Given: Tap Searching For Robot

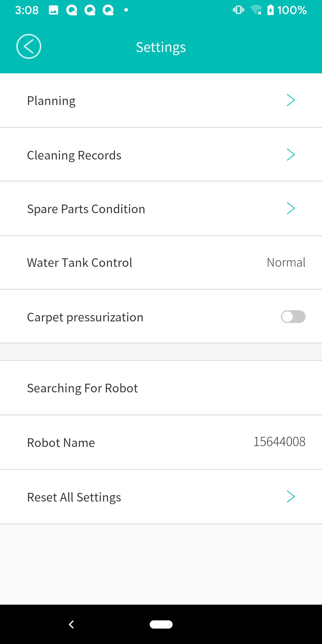Looking at the screenshot, I should (83, 388).
